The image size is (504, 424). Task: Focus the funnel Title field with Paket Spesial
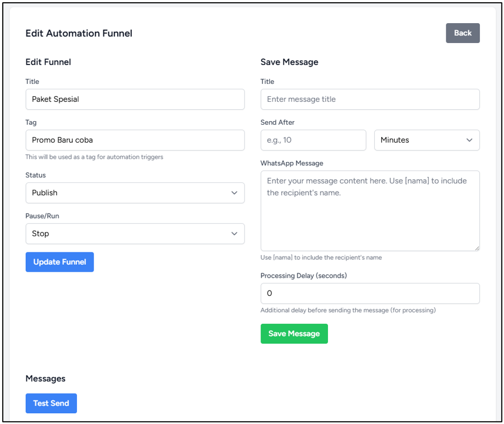135,99
